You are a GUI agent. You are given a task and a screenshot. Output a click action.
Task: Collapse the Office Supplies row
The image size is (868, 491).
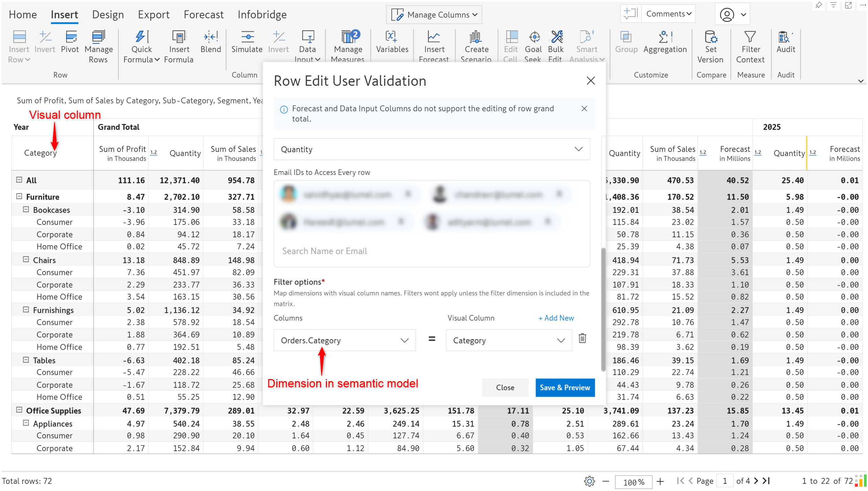(x=19, y=410)
